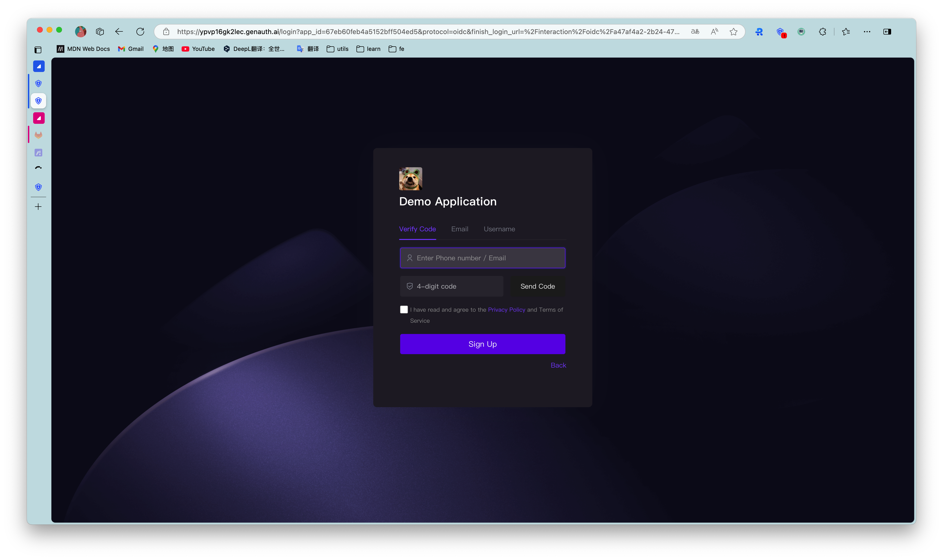943x560 pixels.
Task: Open a new tab with the plus icon
Action: [x=38, y=206]
